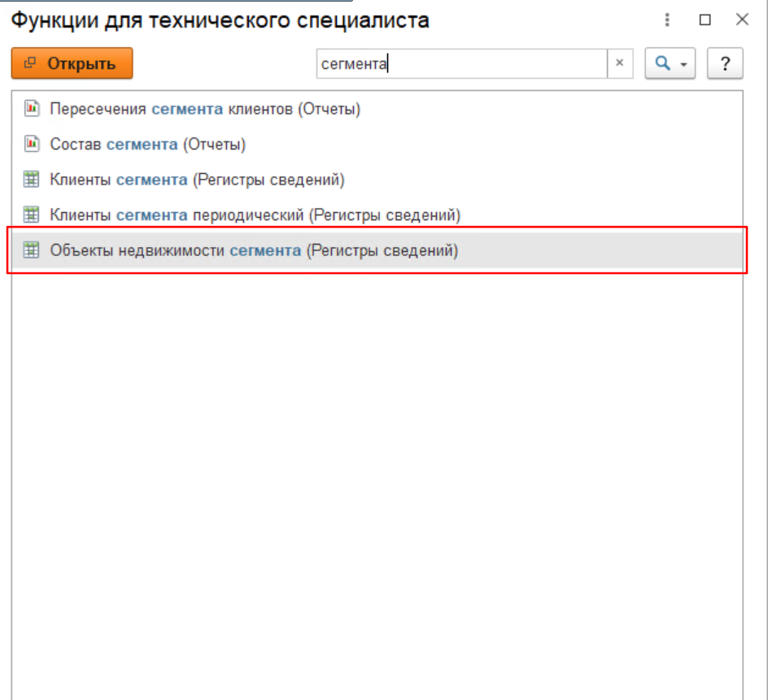The width and height of the screenshot is (768, 700).
Task: Select 'Состав сегмента (Отчеты)' entry
Action: 148,144
